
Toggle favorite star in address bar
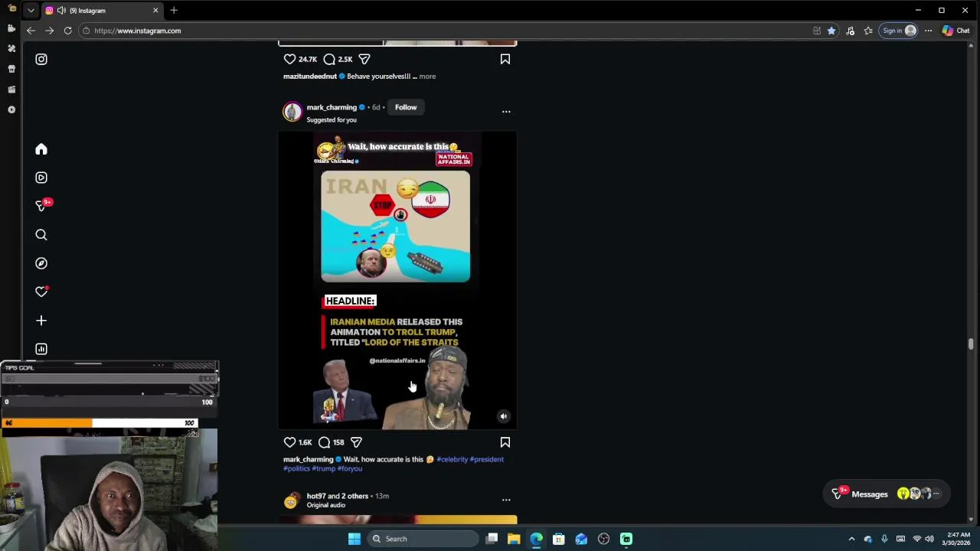831,31
